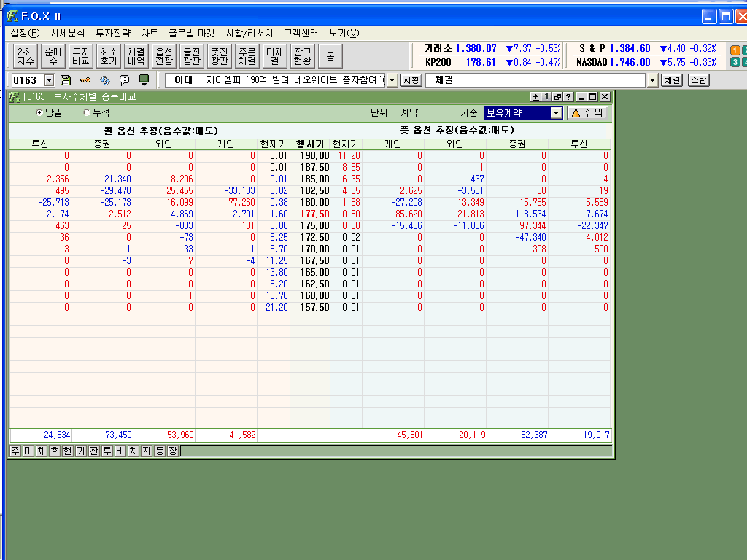
Task: Click the speech bubble icon
Action: [x=124, y=80]
